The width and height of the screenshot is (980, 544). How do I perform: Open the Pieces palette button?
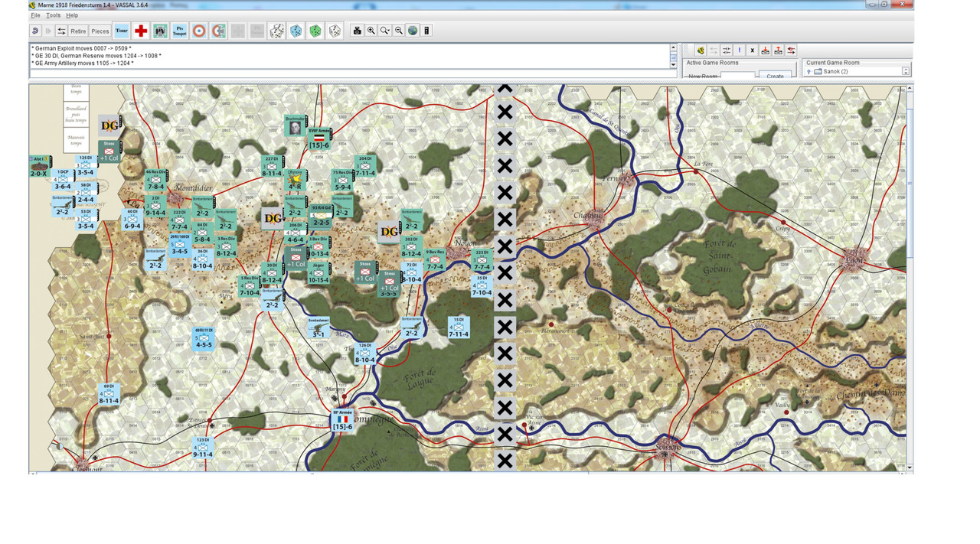pyautogui.click(x=100, y=31)
